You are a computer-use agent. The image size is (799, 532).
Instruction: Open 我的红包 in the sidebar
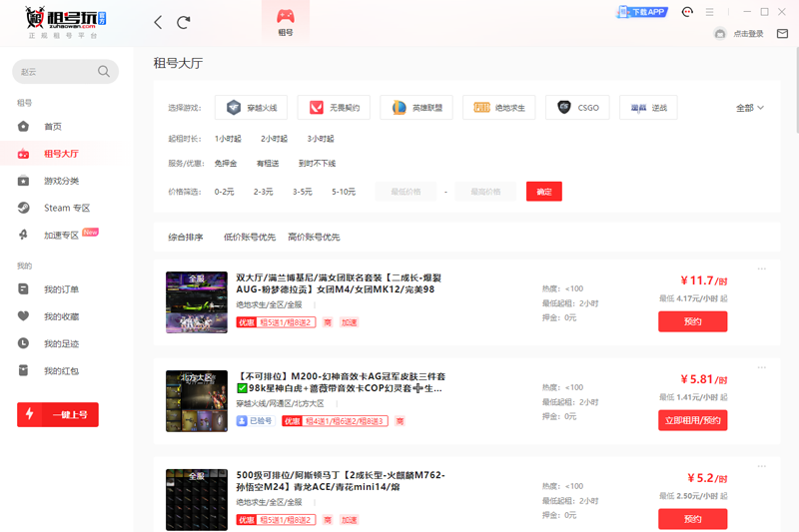pyautogui.click(x=61, y=371)
